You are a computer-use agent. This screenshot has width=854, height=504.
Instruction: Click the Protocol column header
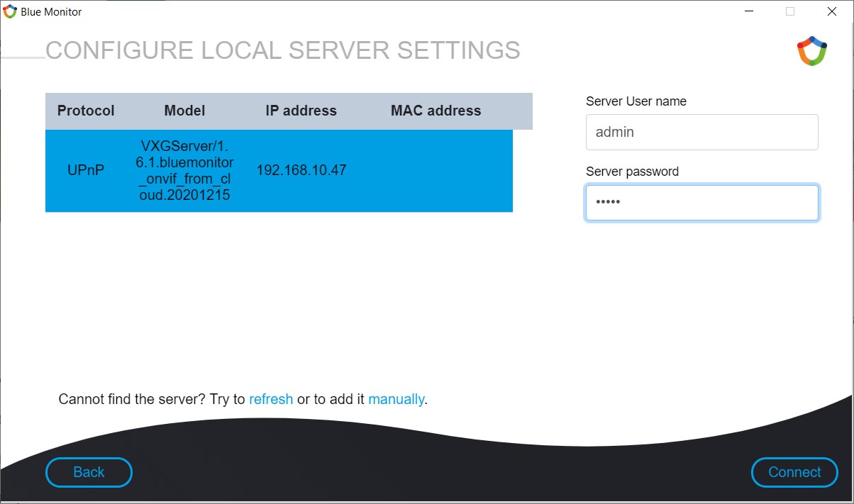86,111
